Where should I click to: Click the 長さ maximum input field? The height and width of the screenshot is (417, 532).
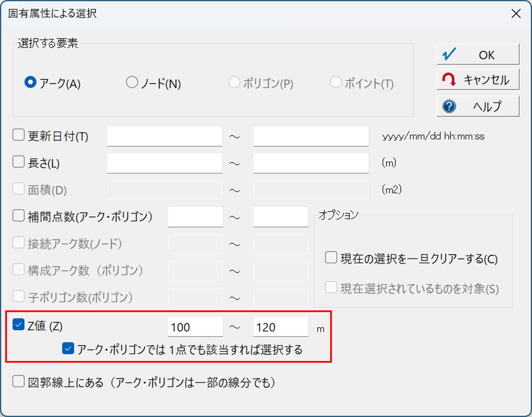pyautogui.click(x=311, y=163)
